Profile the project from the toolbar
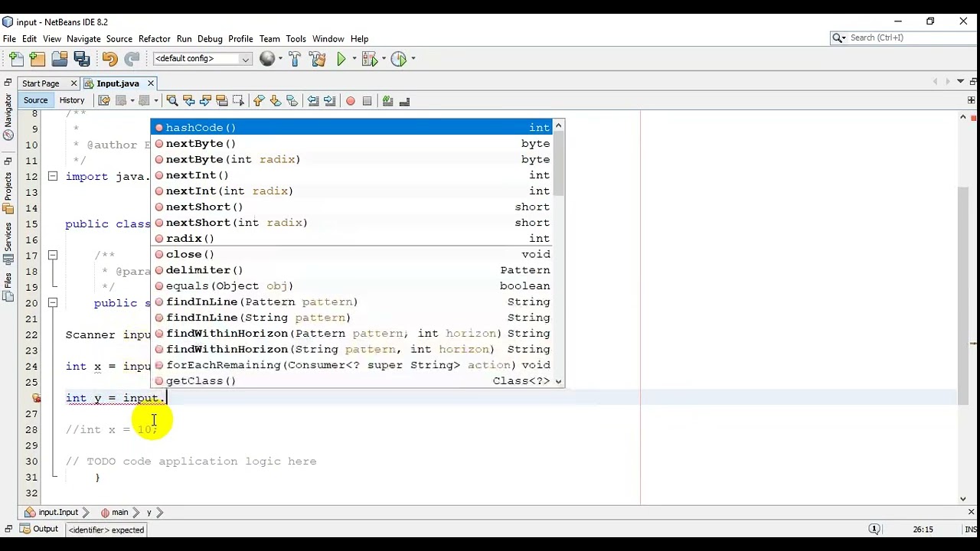 click(x=398, y=59)
